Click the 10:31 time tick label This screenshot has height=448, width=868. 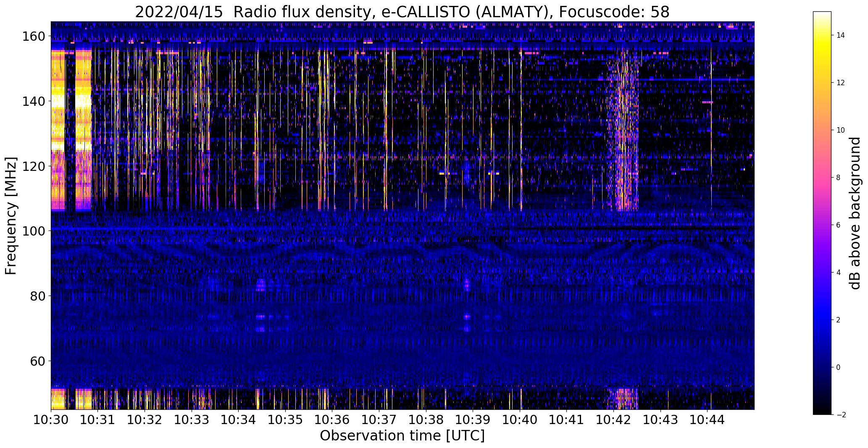pos(98,419)
